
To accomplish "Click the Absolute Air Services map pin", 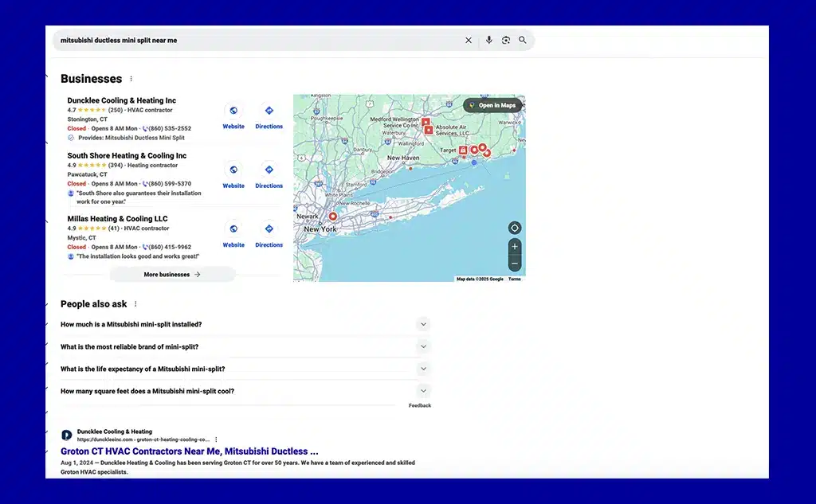I will coord(429,130).
